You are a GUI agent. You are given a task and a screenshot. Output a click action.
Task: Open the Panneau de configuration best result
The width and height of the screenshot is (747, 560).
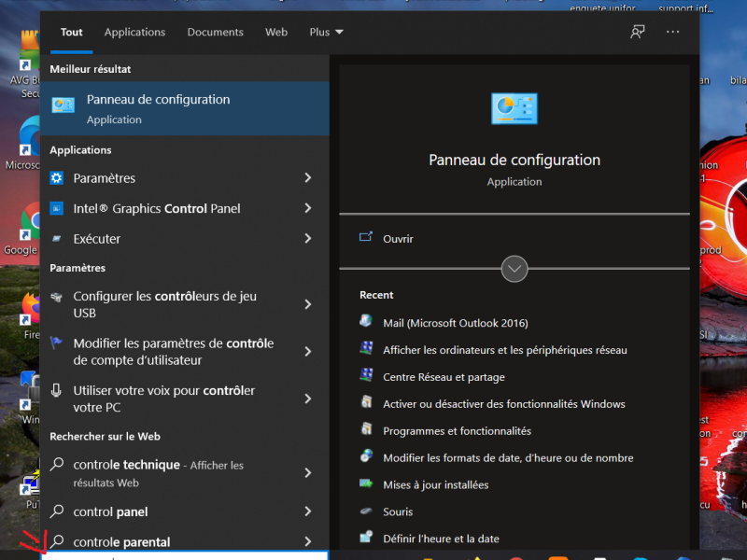tap(185, 108)
